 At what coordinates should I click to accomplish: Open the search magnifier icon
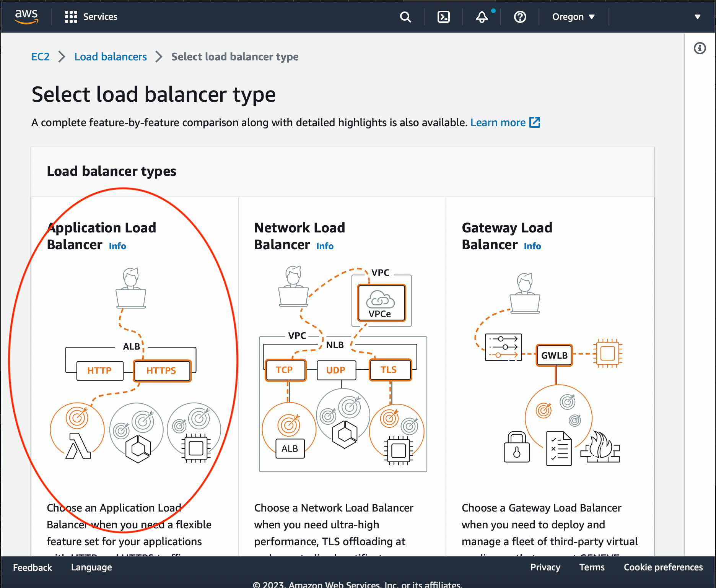tap(405, 17)
